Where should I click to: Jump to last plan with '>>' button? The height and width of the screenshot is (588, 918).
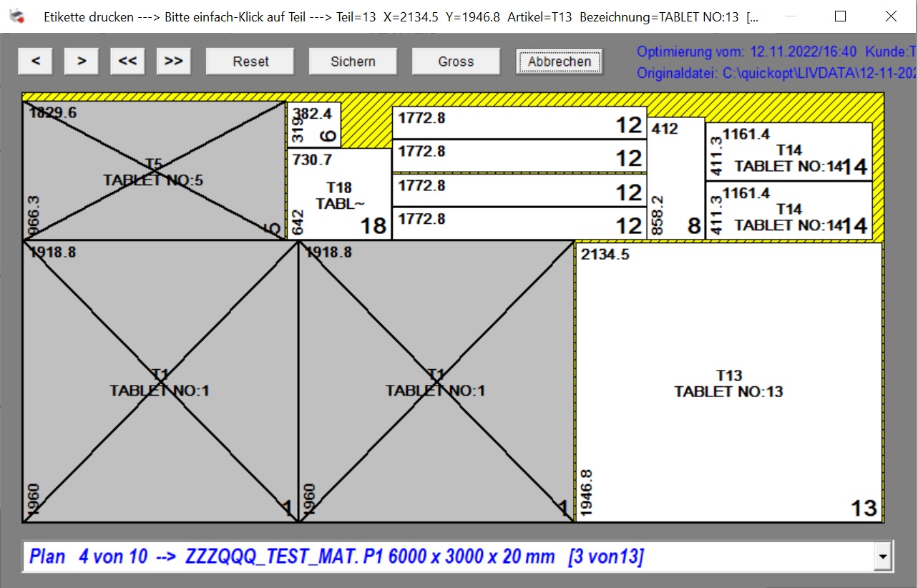173,62
